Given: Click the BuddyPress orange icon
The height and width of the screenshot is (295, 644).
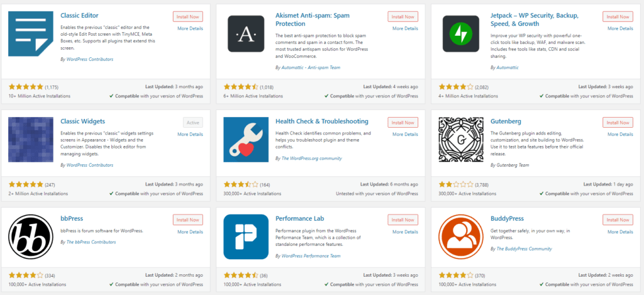Looking at the screenshot, I should 461,237.
